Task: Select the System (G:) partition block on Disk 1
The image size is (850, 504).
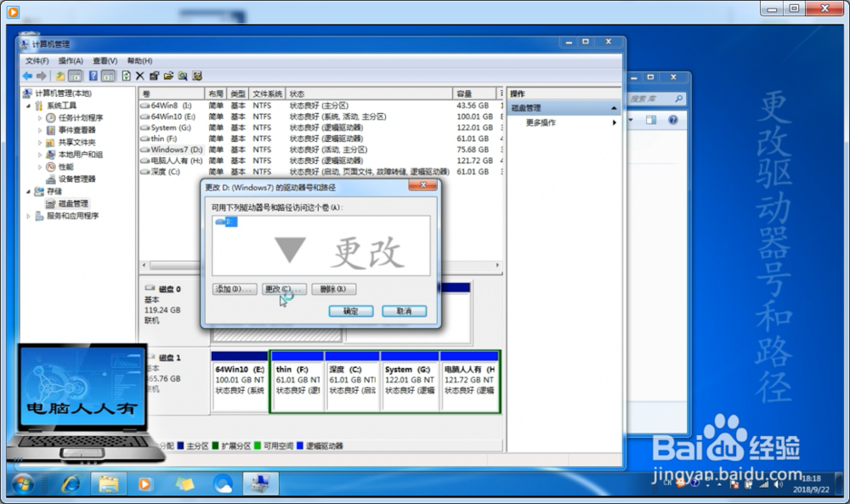Action: (410, 382)
